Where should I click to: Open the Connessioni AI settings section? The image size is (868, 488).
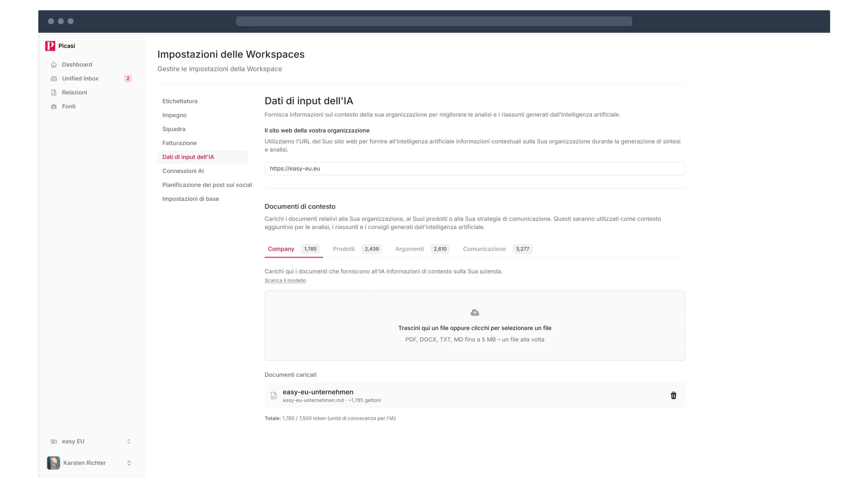click(x=183, y=171)
